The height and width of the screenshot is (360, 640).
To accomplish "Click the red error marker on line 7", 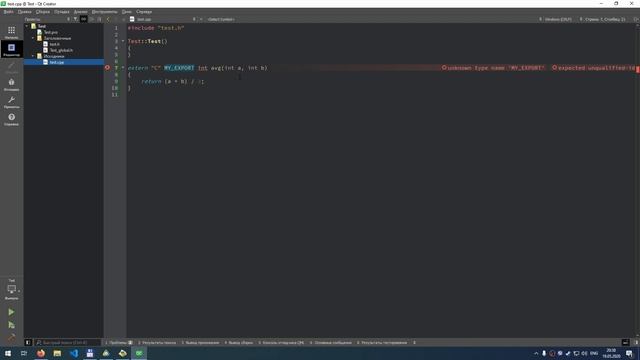I will click(107, 68).
